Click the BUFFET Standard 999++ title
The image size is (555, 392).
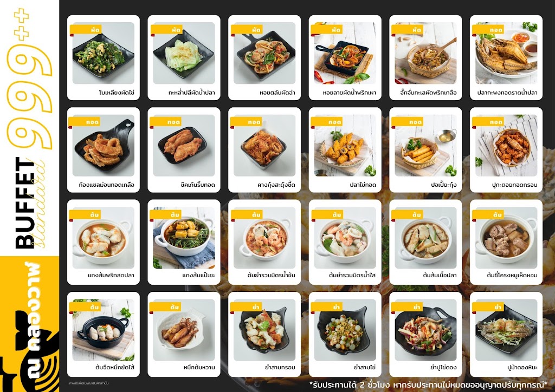pyautogui.click(x=29, y=129)
